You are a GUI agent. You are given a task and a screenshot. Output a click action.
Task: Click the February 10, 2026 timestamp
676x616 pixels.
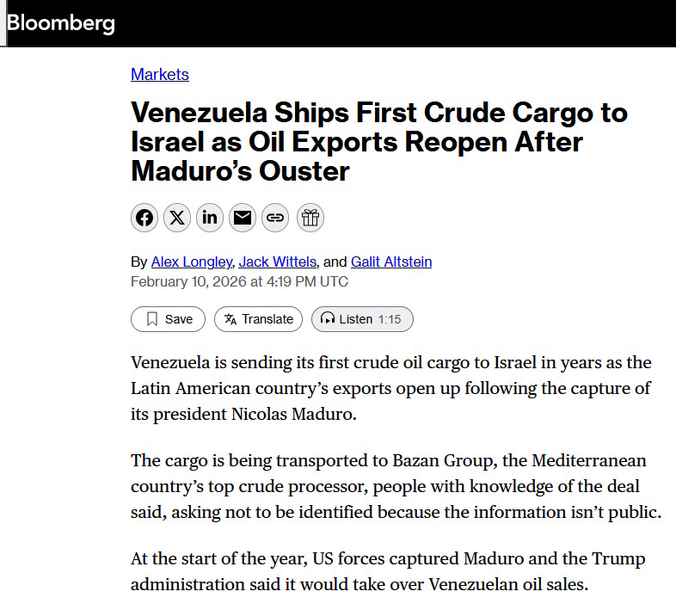(x=239, y=281)
